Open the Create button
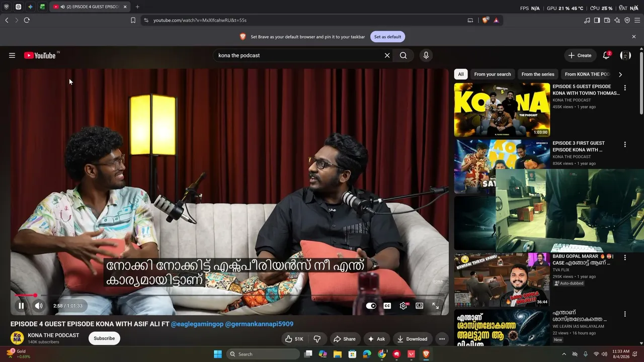 point(580,55)
